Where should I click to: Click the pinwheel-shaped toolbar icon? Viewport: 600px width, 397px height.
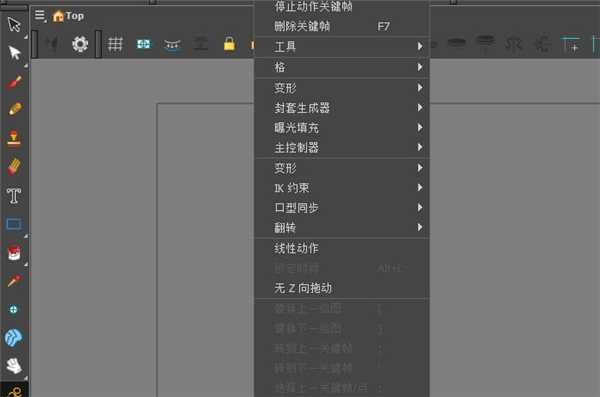click(x=541, y=44)
